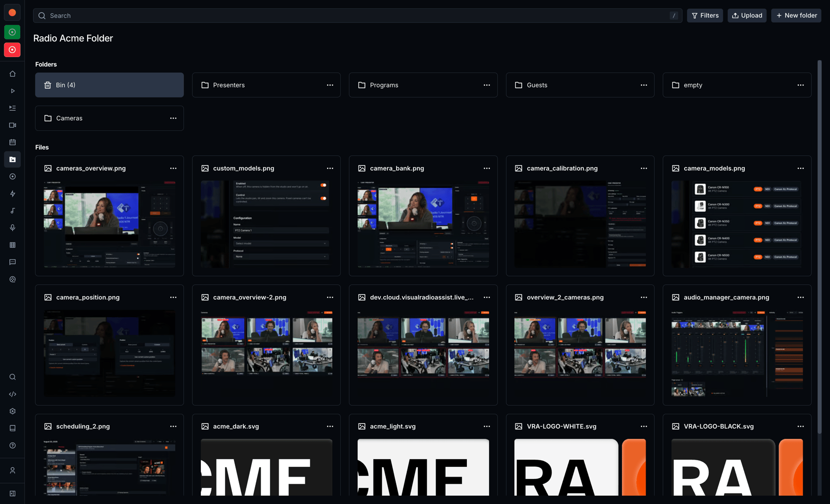Click the red square icon in sidebar
This screenshot has height=504, width=830.
pos(12,50)
